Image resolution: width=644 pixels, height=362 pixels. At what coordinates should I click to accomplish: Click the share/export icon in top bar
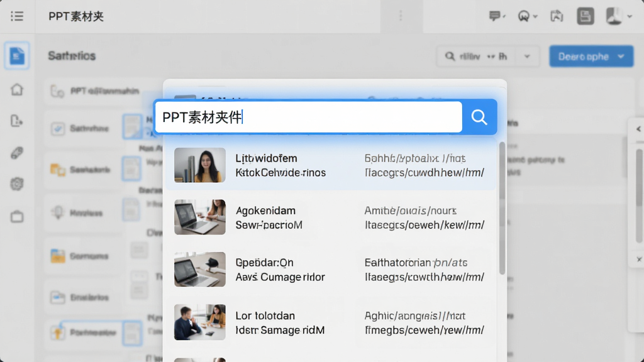557,16
